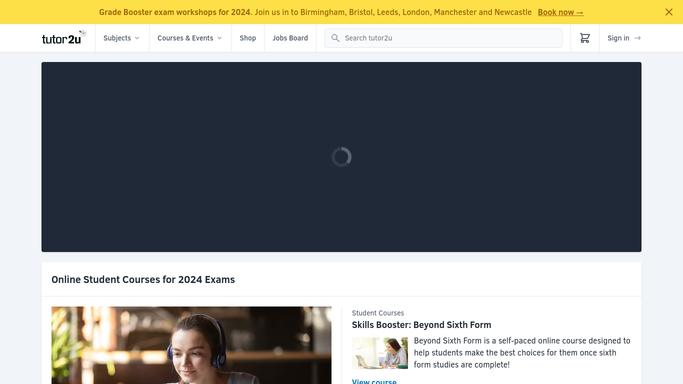Open the shopping cart icon
Screen dimensions: 683x384
pyautogui.click(x=585, y=38)
